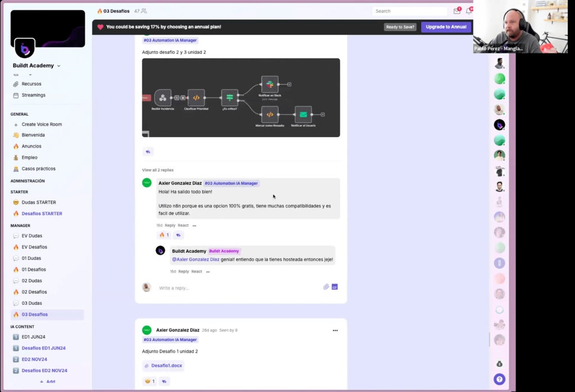Reply to Axier Gonzalez Diaz's message
The width and height of the screenshot is (575, 392).
(x=170, y=225)
